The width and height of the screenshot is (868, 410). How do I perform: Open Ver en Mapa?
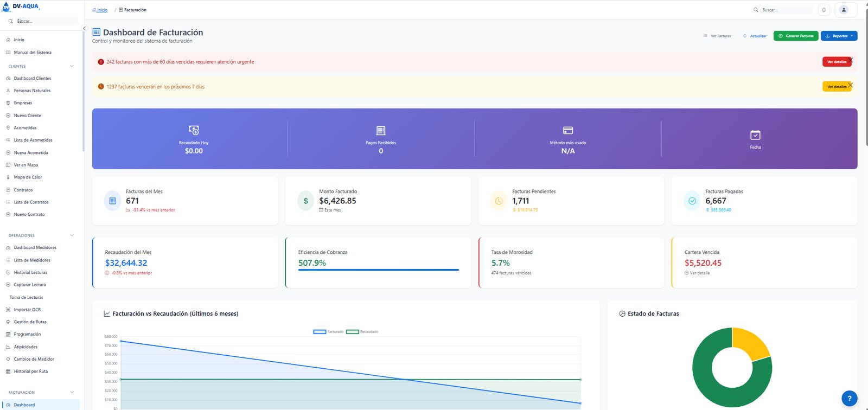pos(40,165)
